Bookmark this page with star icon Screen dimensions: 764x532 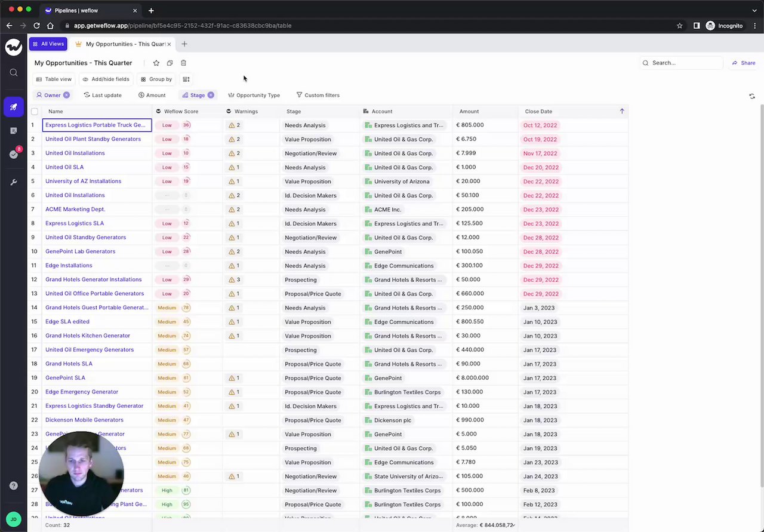[679, 26]
